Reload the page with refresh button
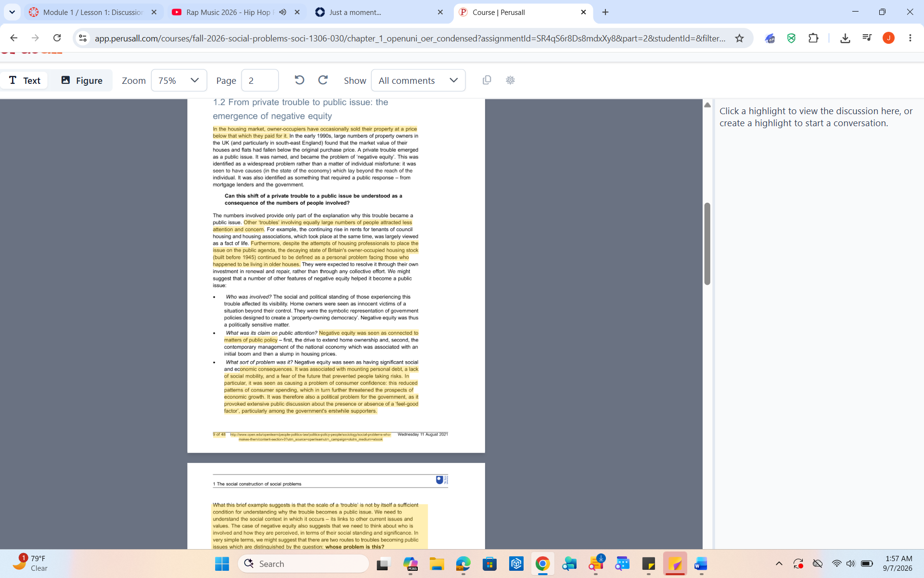Image resolution: width=924 pixels, height=578 pixels. tap(57, 38)
